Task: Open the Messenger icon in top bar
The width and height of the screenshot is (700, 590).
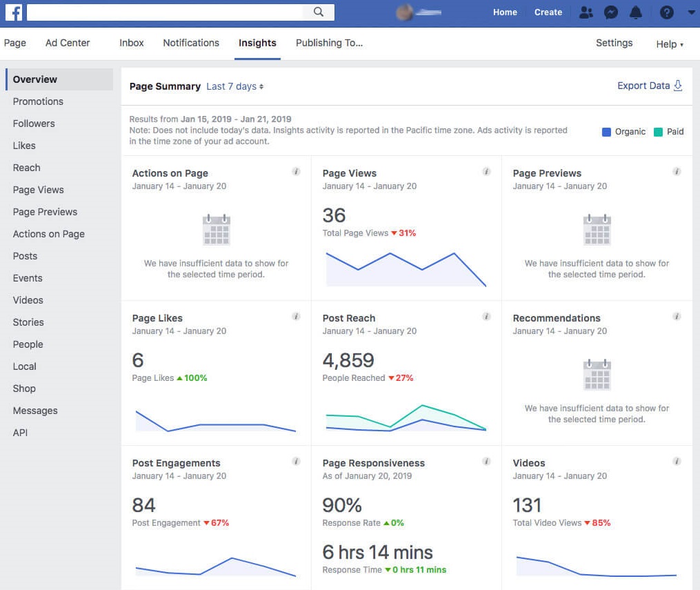Action: (x=611, y=12)
